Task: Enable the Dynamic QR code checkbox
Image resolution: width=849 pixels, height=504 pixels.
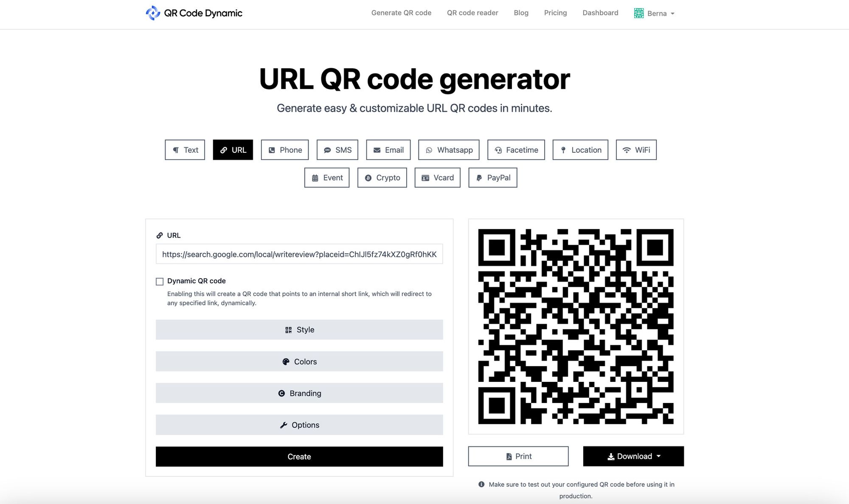Action: 159,281
